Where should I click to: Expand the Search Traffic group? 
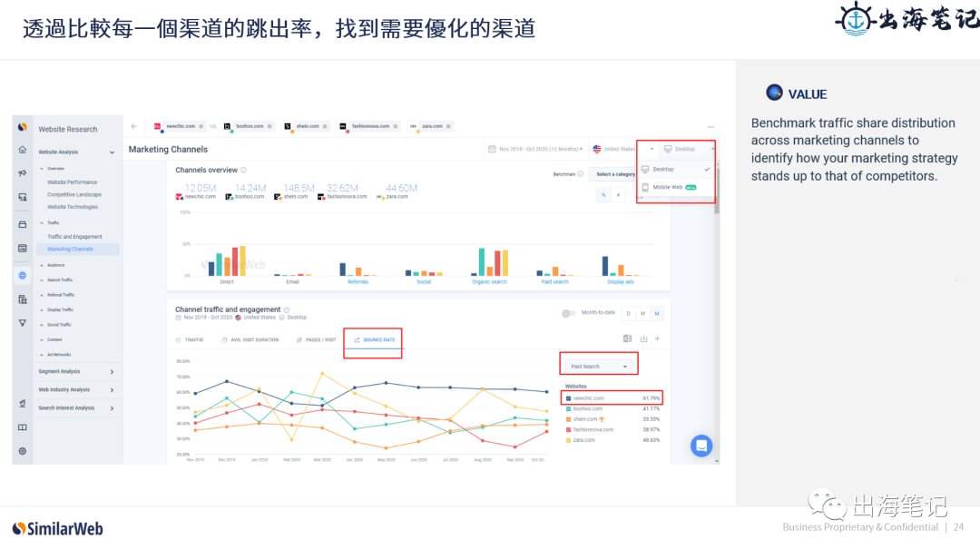[x=56, y=280]
